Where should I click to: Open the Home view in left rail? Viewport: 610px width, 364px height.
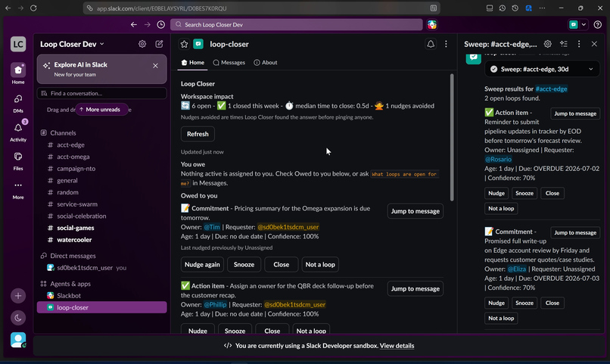18,73
